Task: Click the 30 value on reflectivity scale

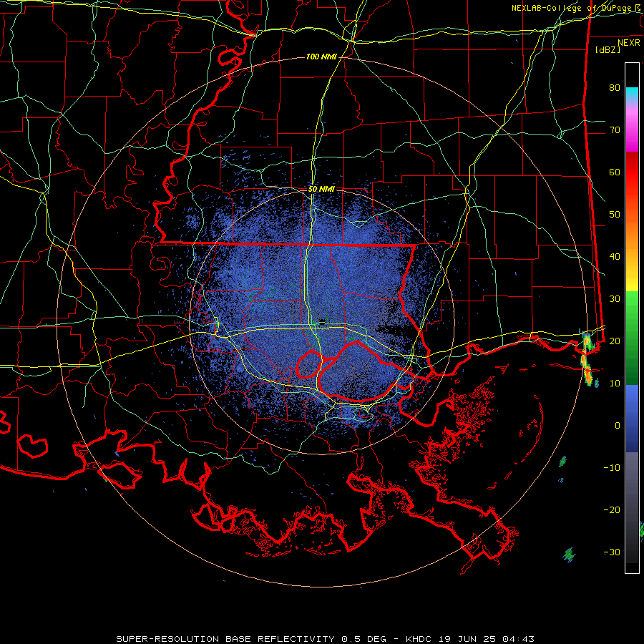Action: [x=615, y=298]
